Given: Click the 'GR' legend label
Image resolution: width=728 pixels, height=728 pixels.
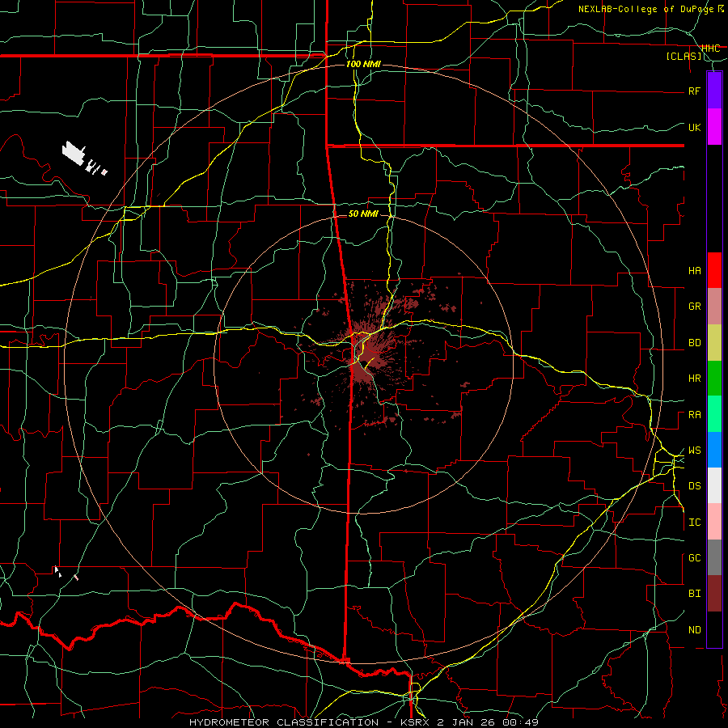Looking at the screenshot, I should [694, 307].
